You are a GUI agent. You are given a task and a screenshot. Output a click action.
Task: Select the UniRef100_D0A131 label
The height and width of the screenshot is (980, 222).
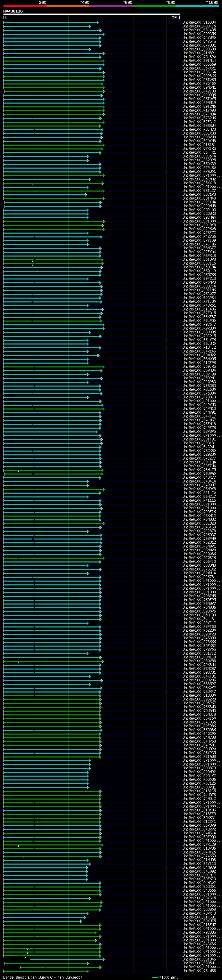[199, 443]
